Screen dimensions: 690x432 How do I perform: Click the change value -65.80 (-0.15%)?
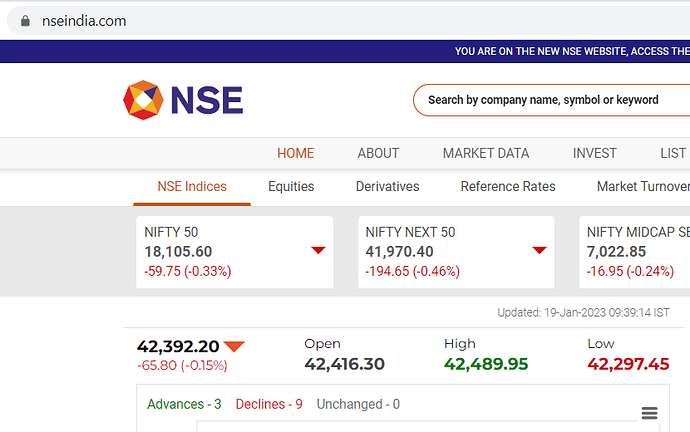(x=182, y=366)
